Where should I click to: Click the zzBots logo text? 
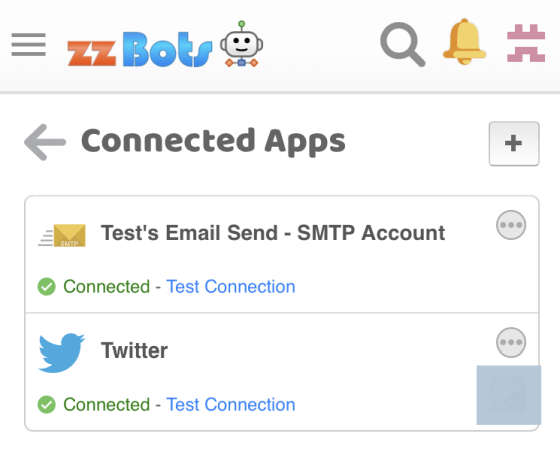tap(140, 49)
